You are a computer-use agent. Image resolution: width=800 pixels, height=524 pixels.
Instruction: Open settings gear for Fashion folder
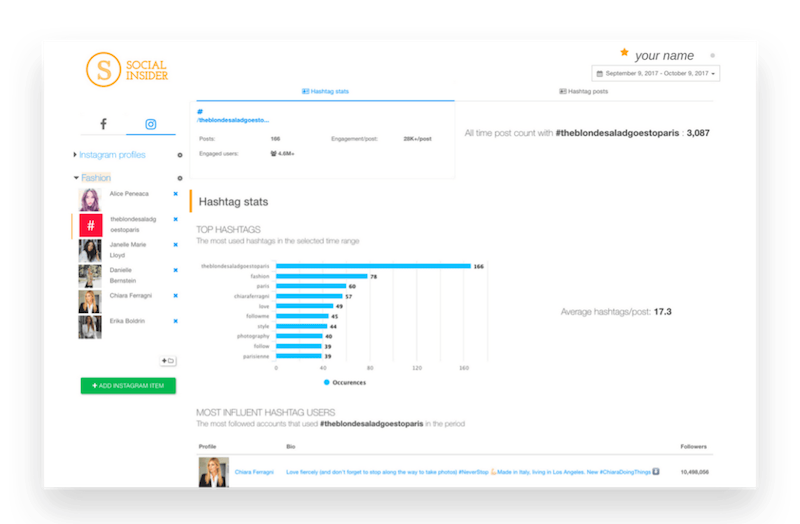coord(180,178)
